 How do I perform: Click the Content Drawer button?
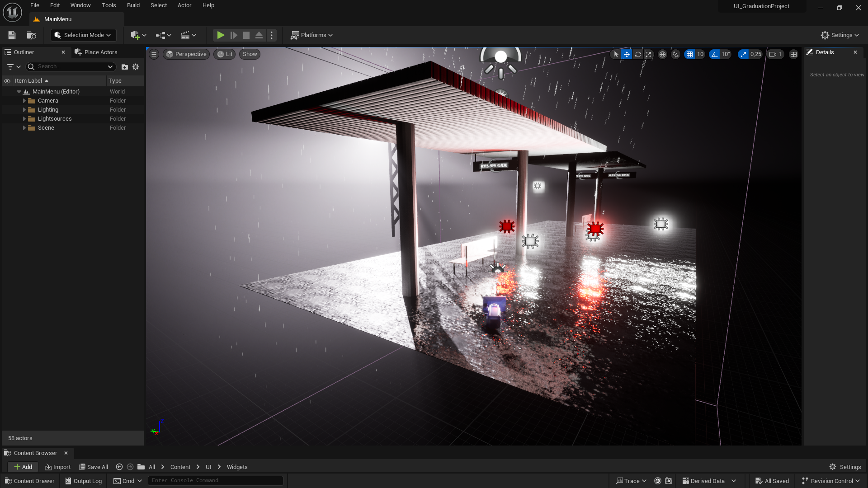coord(30,481)
